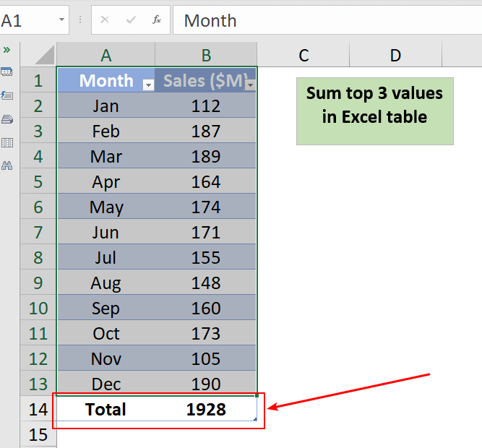Click the column grid icon in left sidebar

[7, 142]
